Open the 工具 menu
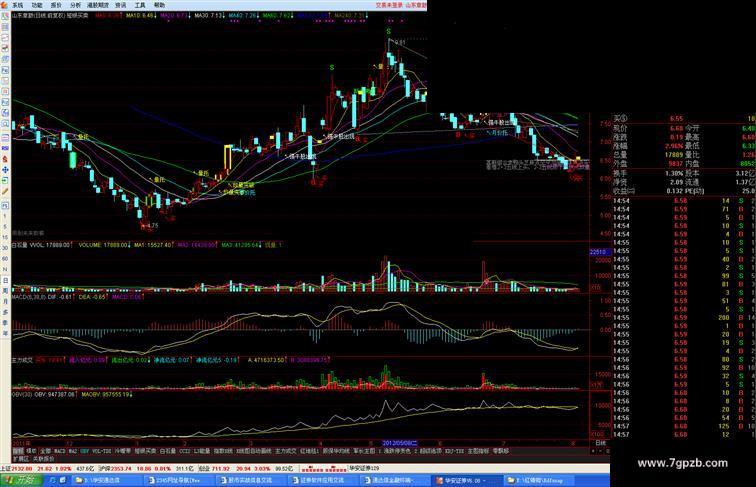Screen dimensions: 756x487 [x=140, y=5]
